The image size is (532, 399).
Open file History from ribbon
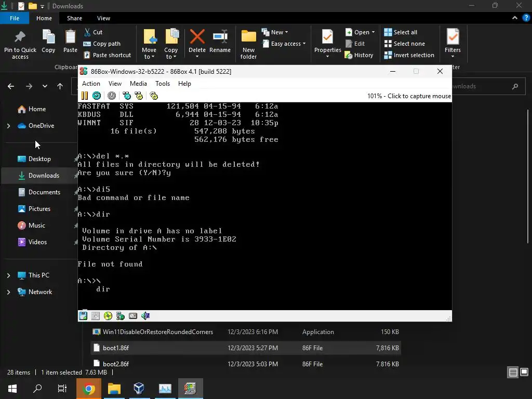tap(359, 55)
